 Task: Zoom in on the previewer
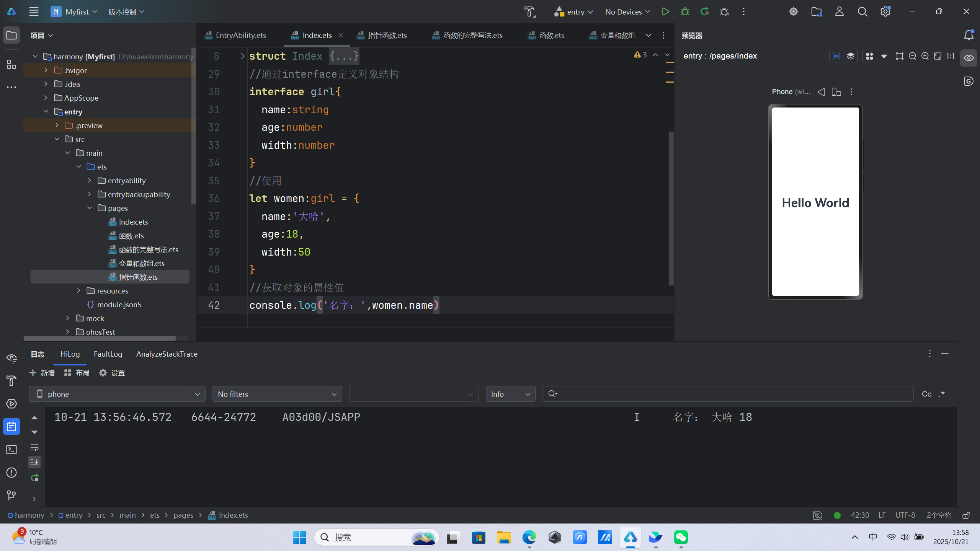pyautogui.click(x=925, y=56)
